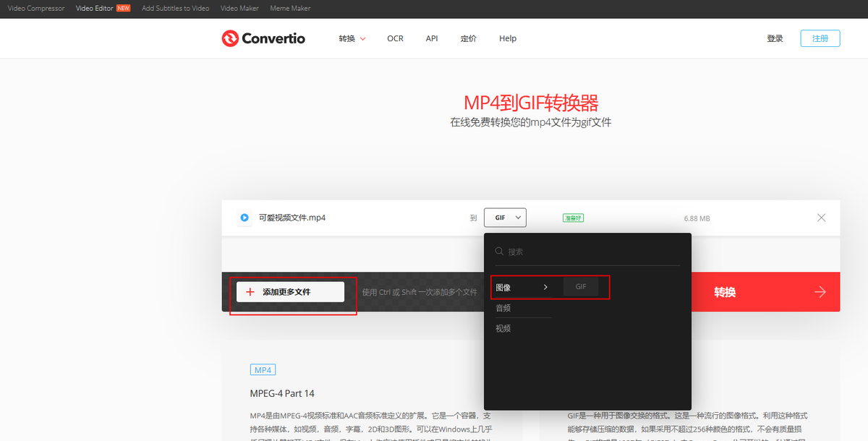Open the Help menu item

(x=508, y=38)
